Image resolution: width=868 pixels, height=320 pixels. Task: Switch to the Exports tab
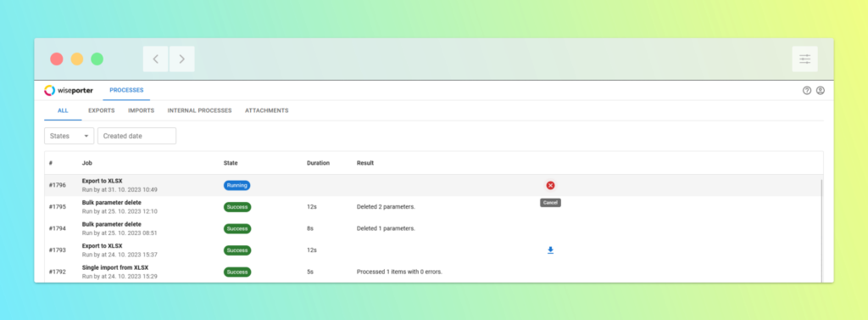(102, 110)
